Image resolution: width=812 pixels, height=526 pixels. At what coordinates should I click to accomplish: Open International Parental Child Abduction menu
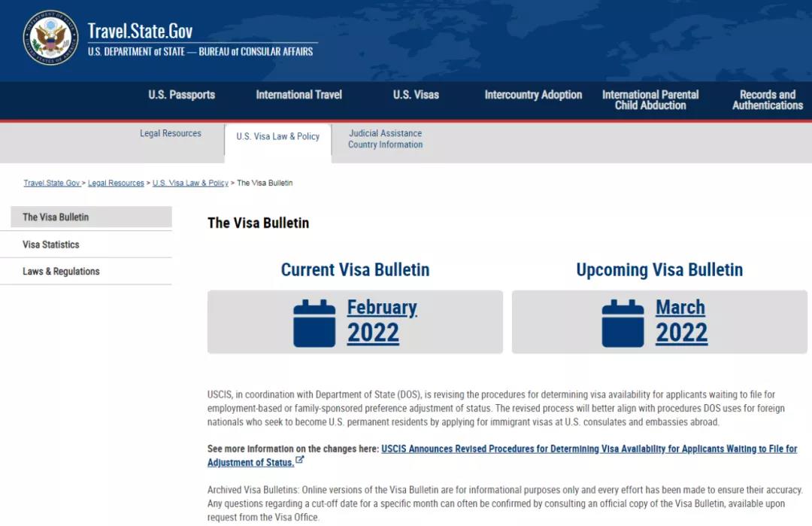(650, 100)
